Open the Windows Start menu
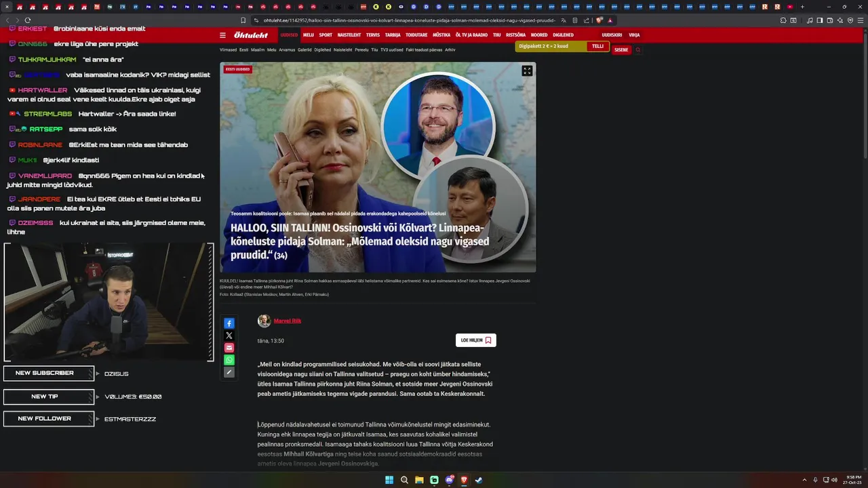Screen dimensions: 868x488 point(389,480)
